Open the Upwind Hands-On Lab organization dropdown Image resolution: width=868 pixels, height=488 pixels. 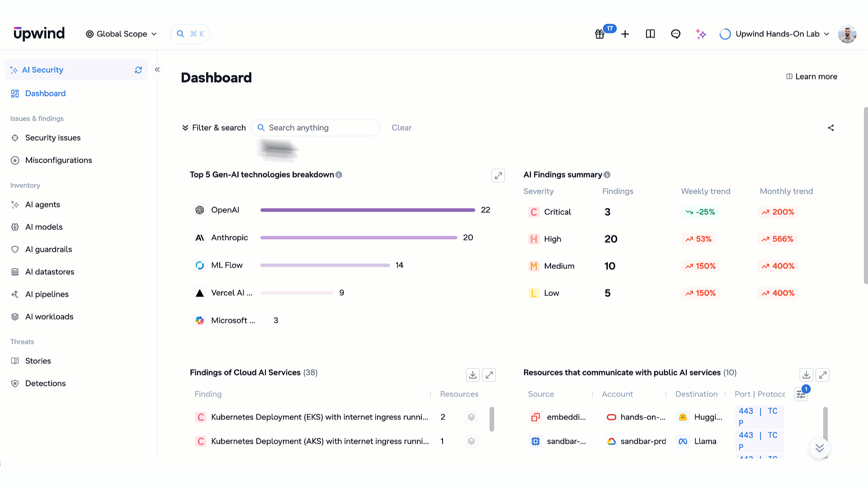pos(775,34)
